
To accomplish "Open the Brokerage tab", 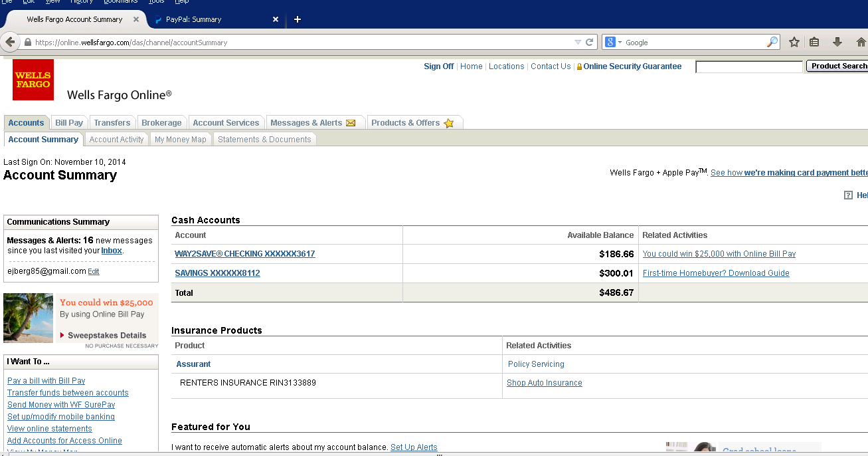I will click(161, 122).
